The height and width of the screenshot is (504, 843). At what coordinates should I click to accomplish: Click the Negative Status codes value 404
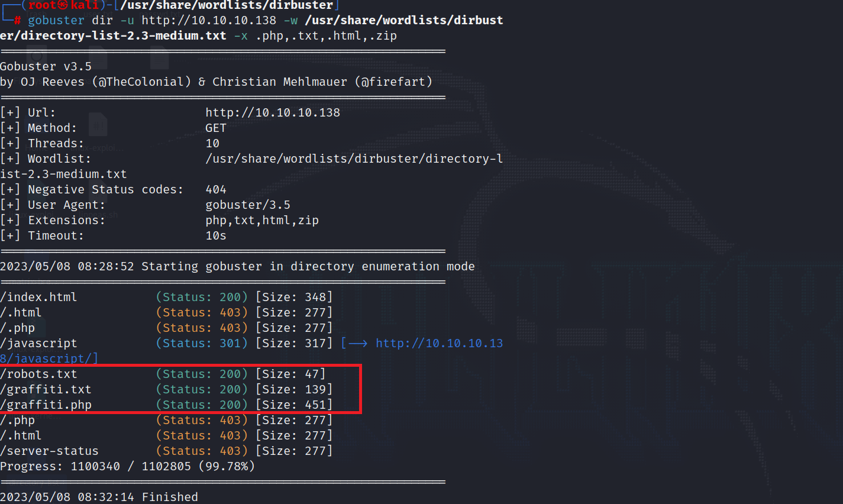tap(216, 189)
